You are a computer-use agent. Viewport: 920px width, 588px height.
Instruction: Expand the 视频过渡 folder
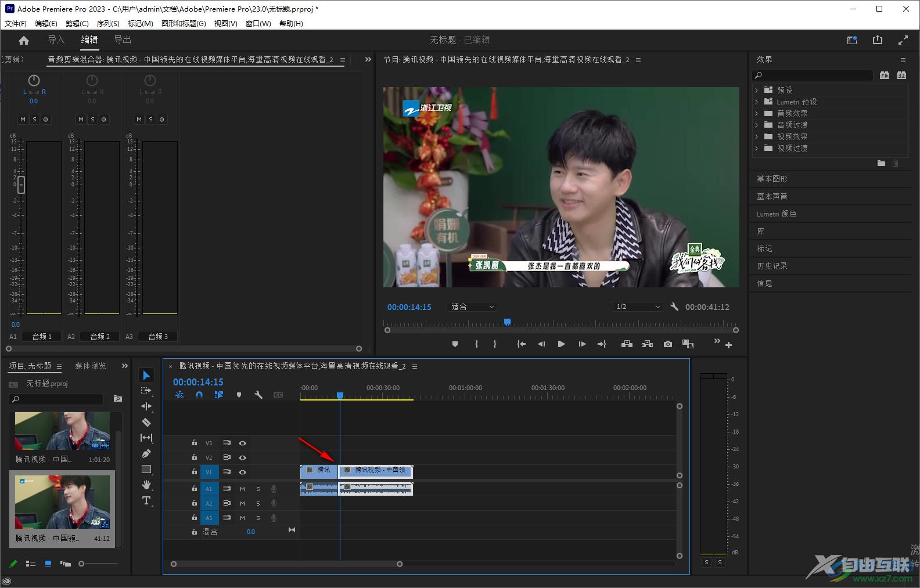click(x=757, y=148)
